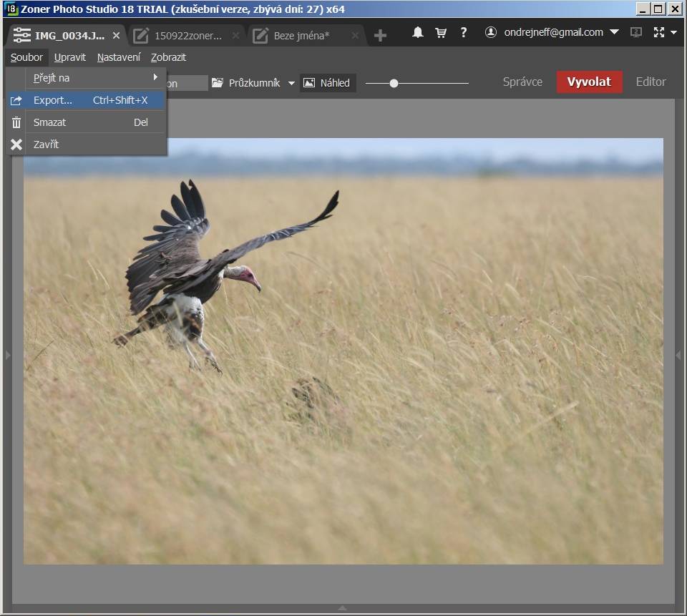The image size is (687, 616).
Task: Adjust the zoom slider handle
Action: click(394, 84)
